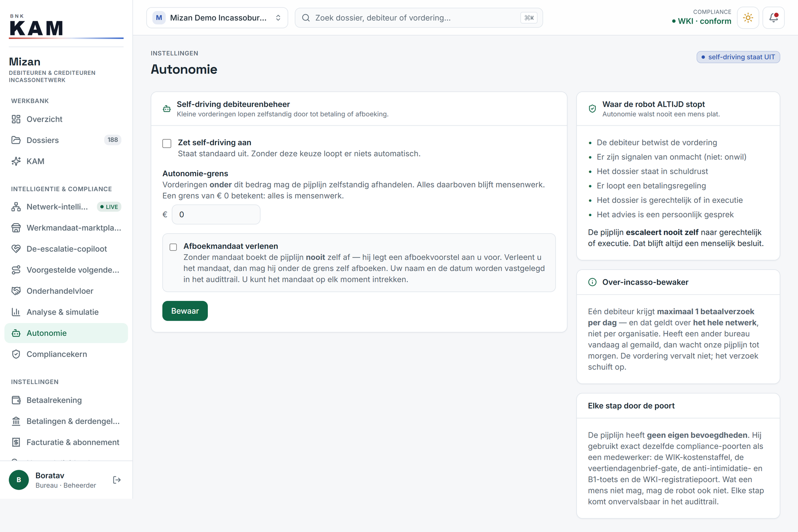Screen dimensions: 798x532
Task: Click the Compliancekern shield icon
Action: pyautogui.click(x=16, y=354)
